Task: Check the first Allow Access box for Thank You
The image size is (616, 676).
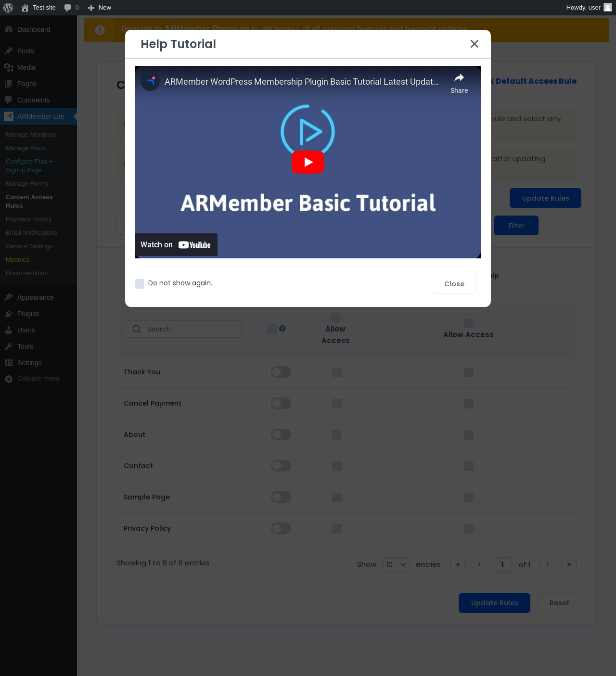Action: 337,372
